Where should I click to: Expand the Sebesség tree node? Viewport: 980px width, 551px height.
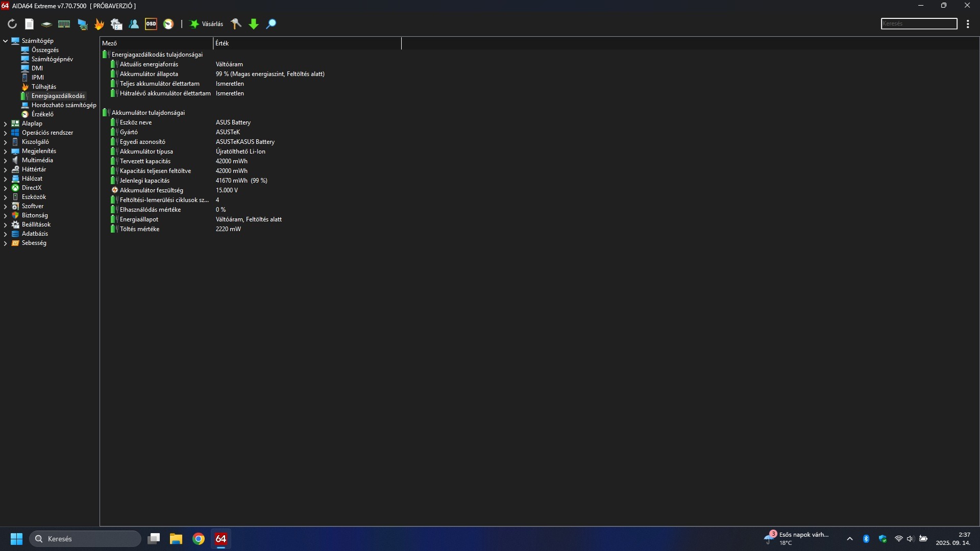[6, 243]
